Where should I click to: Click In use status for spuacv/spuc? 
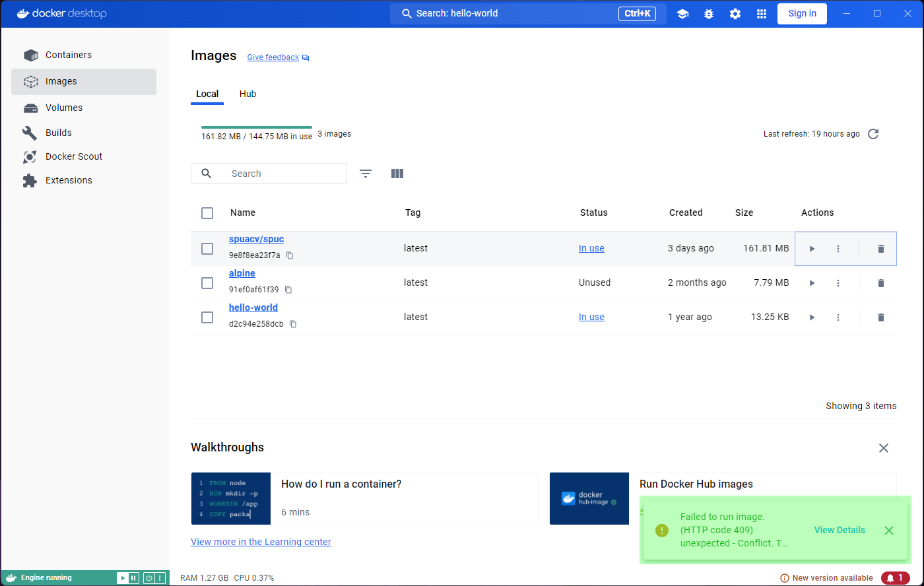point(591,248)
